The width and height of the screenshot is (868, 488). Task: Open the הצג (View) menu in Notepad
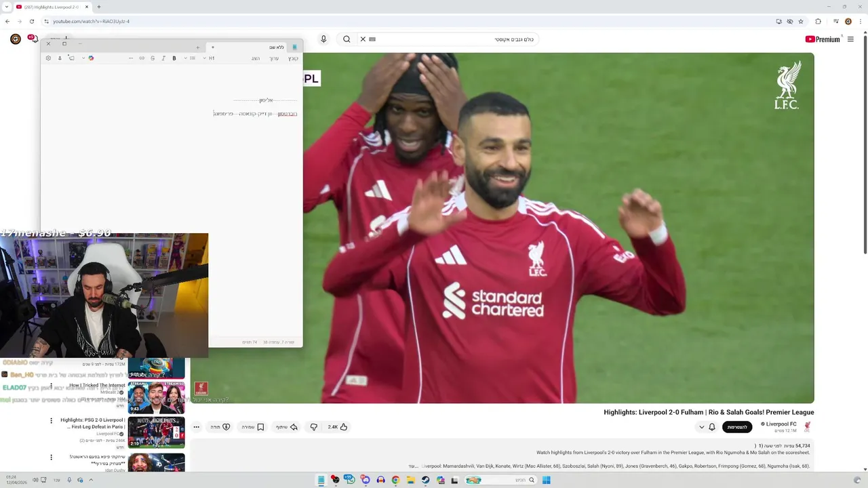tap(256, 58)
